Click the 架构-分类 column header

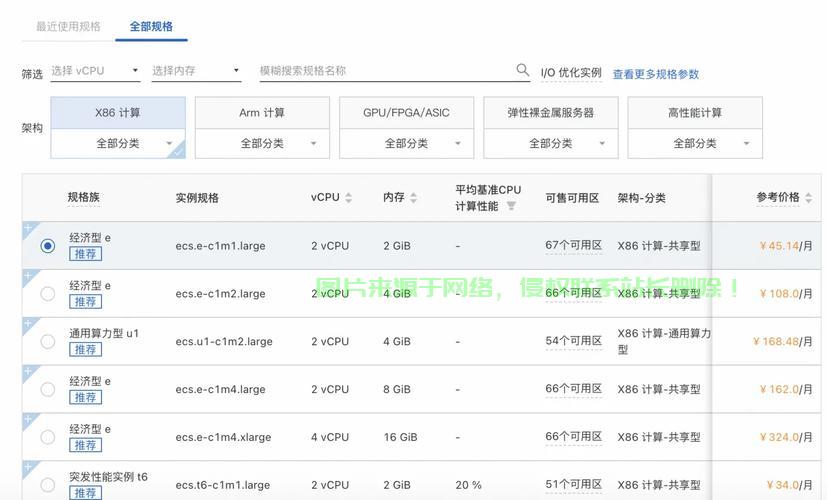641,198
